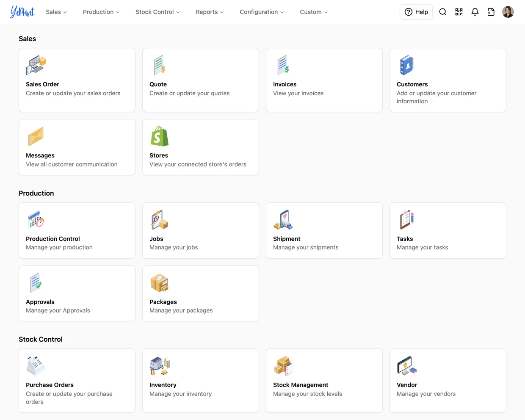Open the Sales Order title link
Image resolution: width=525 pixels, height=420 pixels.
tap(42, 84)
